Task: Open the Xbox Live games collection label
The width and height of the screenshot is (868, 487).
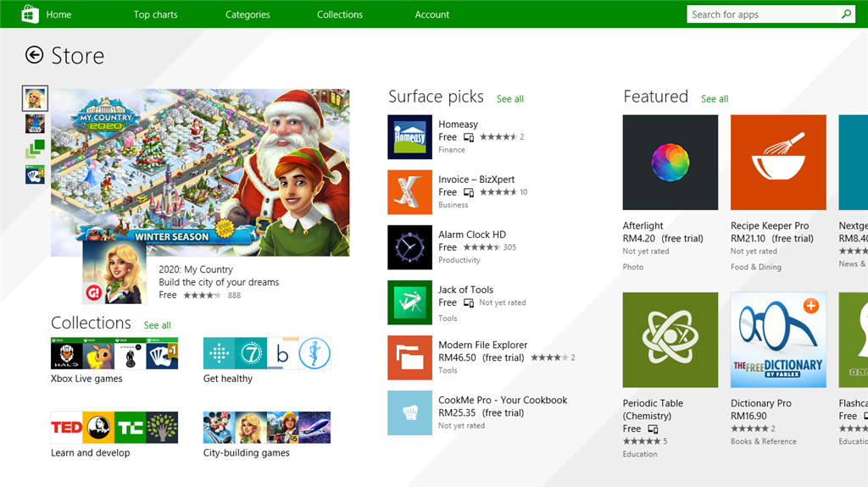Action: click(86, 379)
